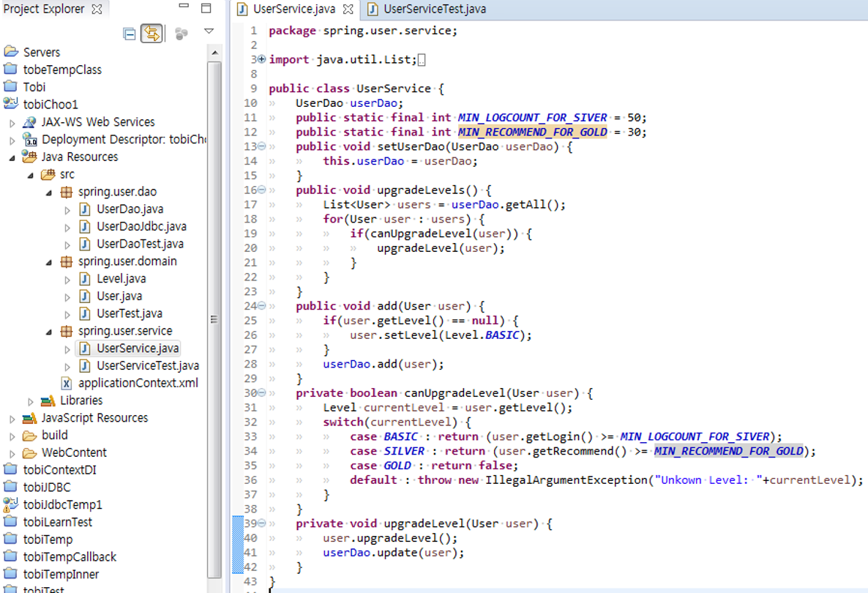This screenshot has height=593, width=868.
Task: Click the WebContent folder icon
Action: (x=29, y=453)
